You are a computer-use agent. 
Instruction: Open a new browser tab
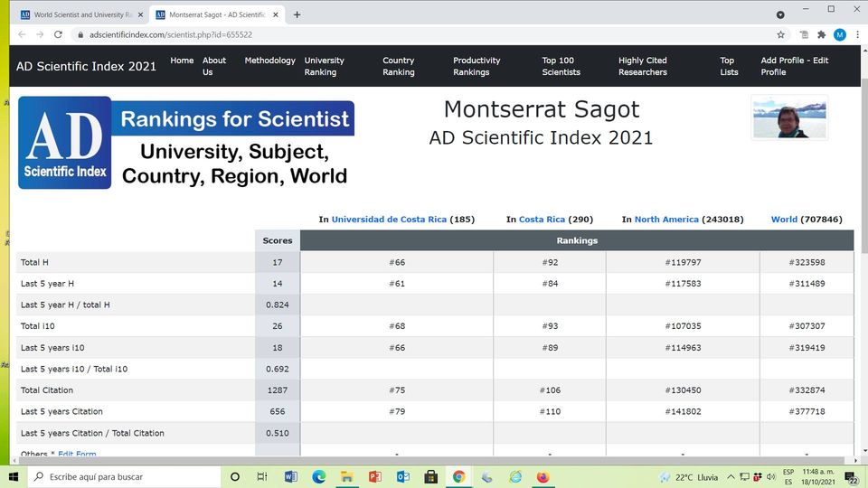click(297, 15)
